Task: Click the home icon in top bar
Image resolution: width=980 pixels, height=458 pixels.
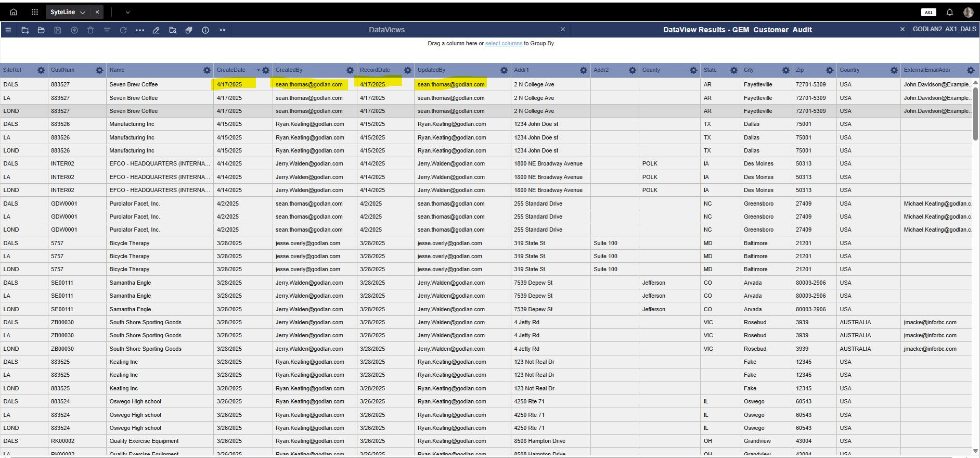Action: coord(14,12)
